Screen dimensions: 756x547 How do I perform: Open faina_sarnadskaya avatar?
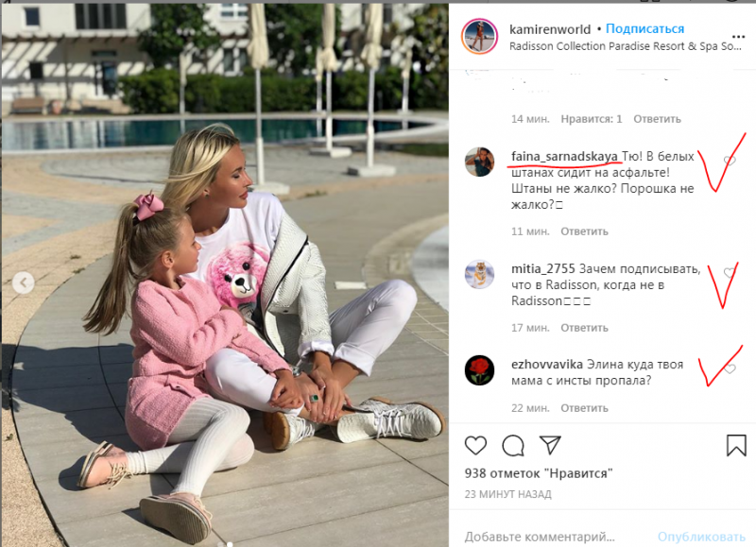[479, 162]
